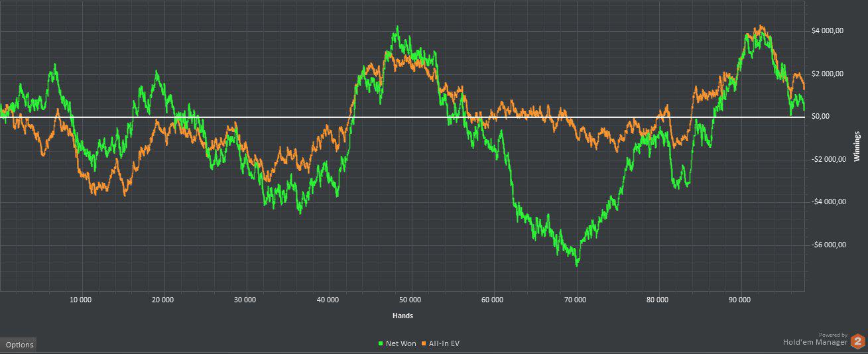868x354 pixels.
Task: Click the Powered by caption text
Action: pyautogui.click(x=833, y=335)
